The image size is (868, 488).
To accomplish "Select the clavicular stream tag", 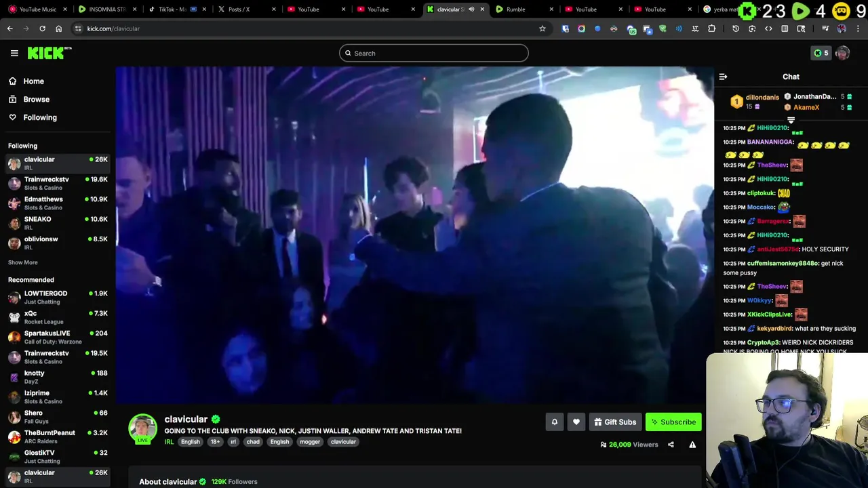I will [x=343, y=442].
